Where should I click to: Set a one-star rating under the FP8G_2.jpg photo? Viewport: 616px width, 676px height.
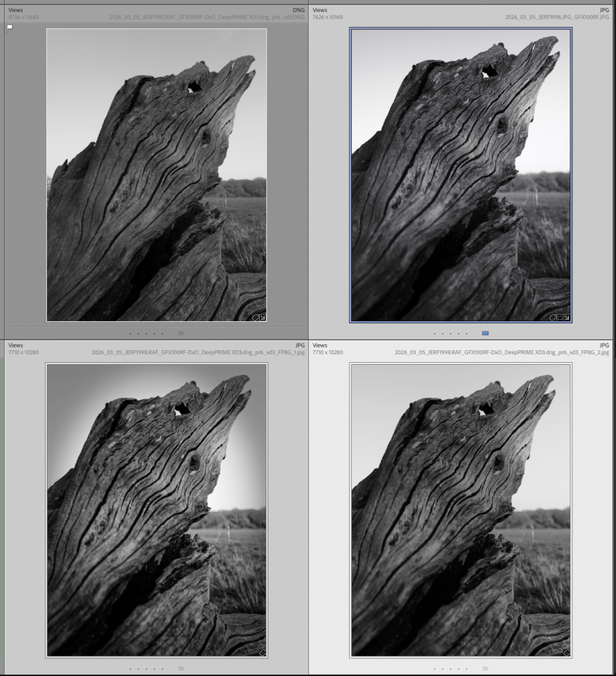(434, 669)
